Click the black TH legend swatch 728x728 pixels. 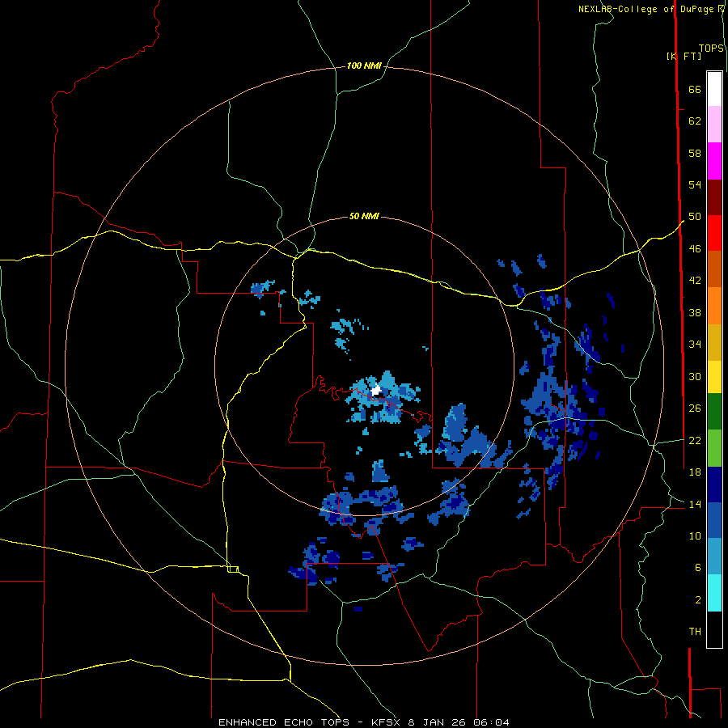point(714,629)
